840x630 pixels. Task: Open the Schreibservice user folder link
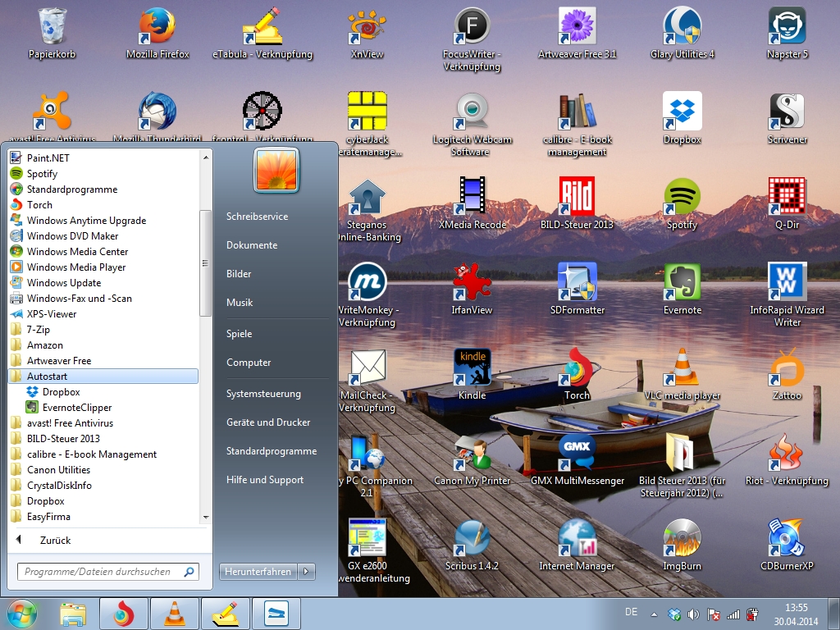257,217
